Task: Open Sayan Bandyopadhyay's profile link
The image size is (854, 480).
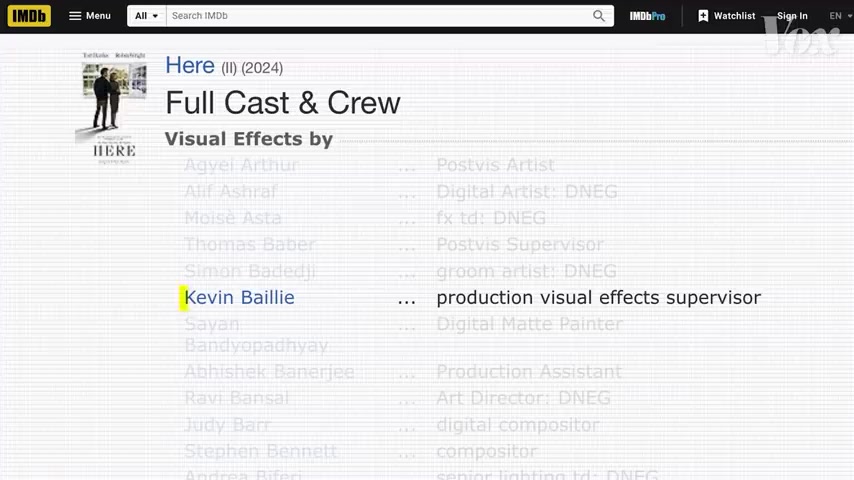Action: pos(256,335)
